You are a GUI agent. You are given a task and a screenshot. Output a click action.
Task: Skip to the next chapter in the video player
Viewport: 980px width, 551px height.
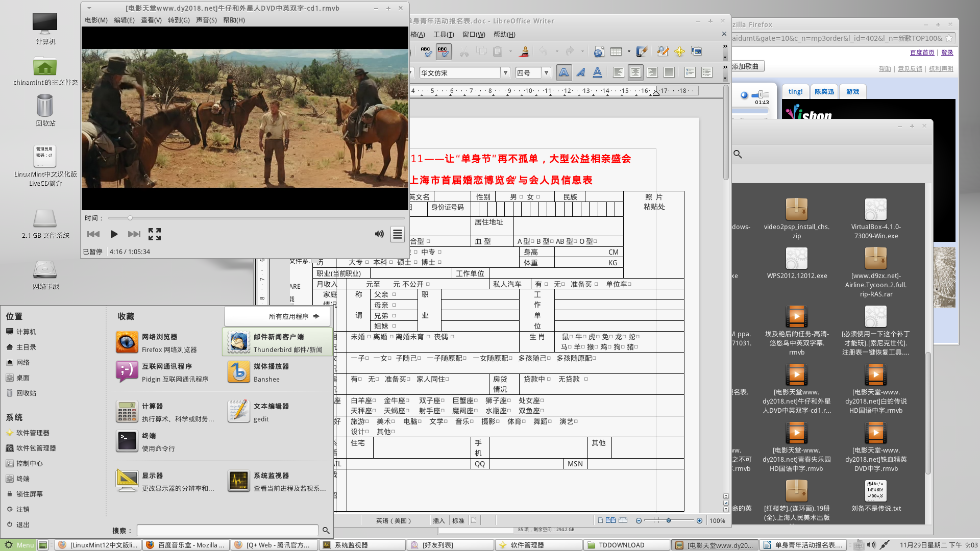(x=134, y=234)
